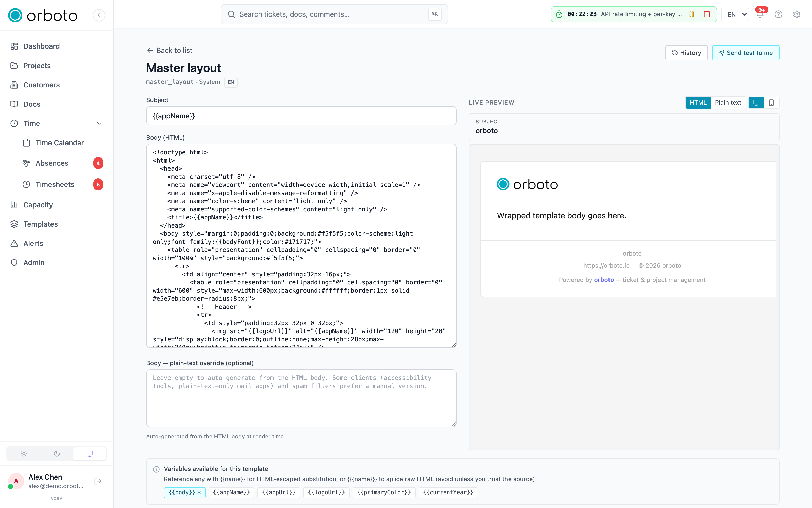Open Capacity from the sidebar
The image size is (812, 508).
coord(38,205)
